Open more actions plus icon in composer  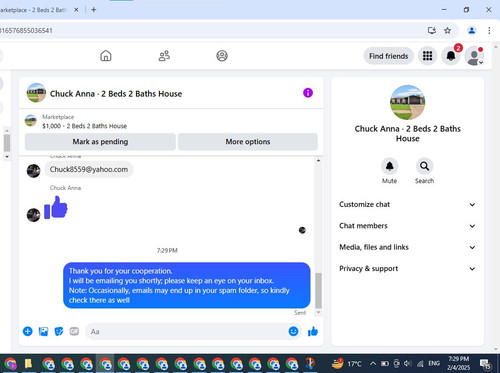28,331
